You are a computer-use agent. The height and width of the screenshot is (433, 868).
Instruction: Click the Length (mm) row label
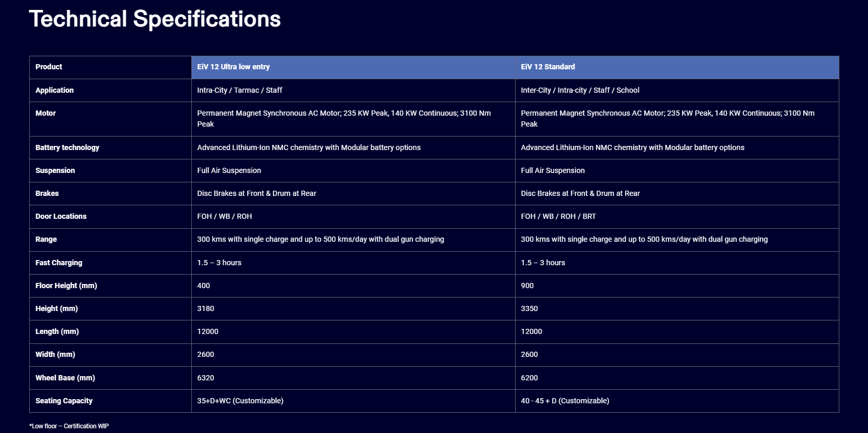pyautogui.click(x=57, y=331)
